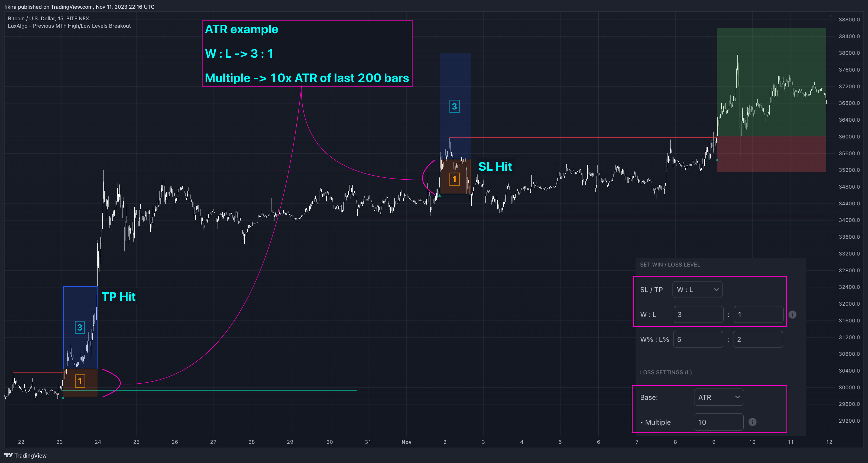Image resolution: width=868 pixels, height=463 pixels.
Task: Click the 29200.0 price axis label
Action: [849, 421]
